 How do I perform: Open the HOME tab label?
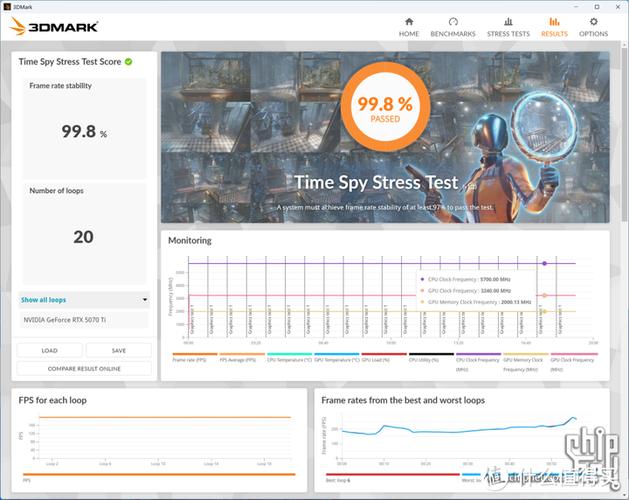click(409, 34)
